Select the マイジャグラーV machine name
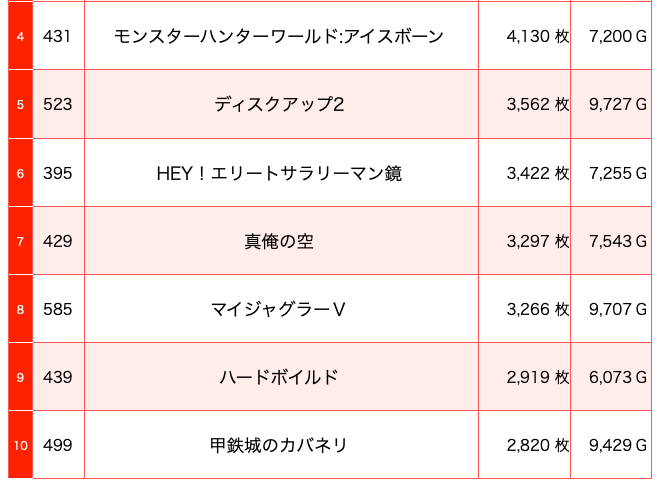The height and width of the screenshot is (490, 664). 279,310
